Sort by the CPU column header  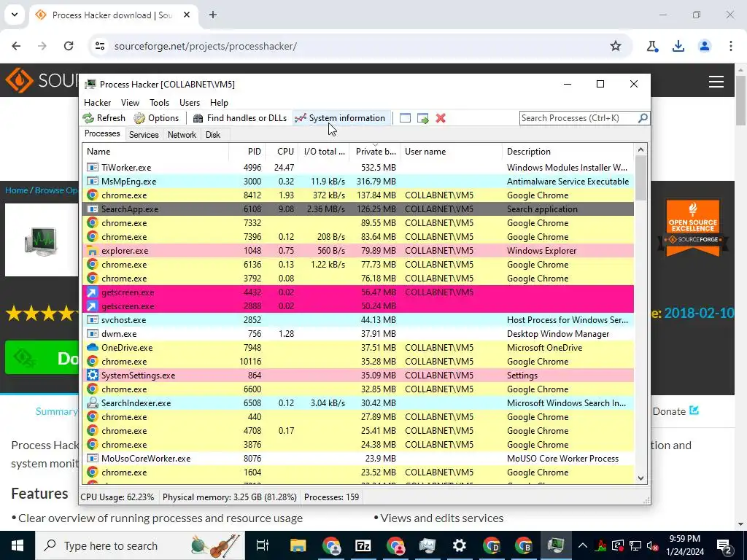[x=282, y=152]
